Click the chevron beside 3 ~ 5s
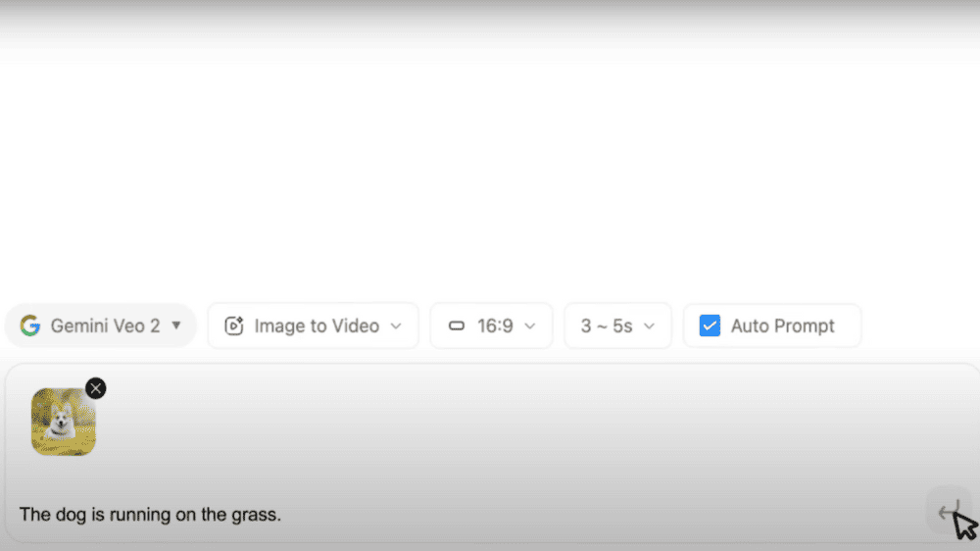 649,326
